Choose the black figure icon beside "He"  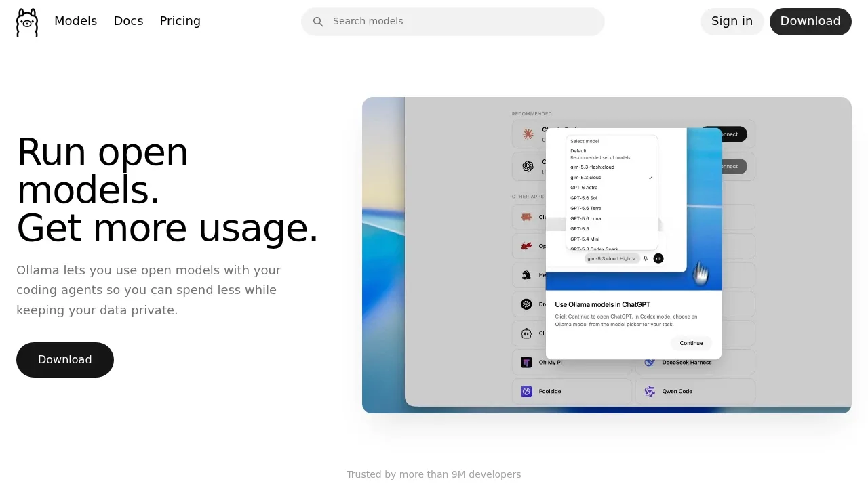coord(526,275)
